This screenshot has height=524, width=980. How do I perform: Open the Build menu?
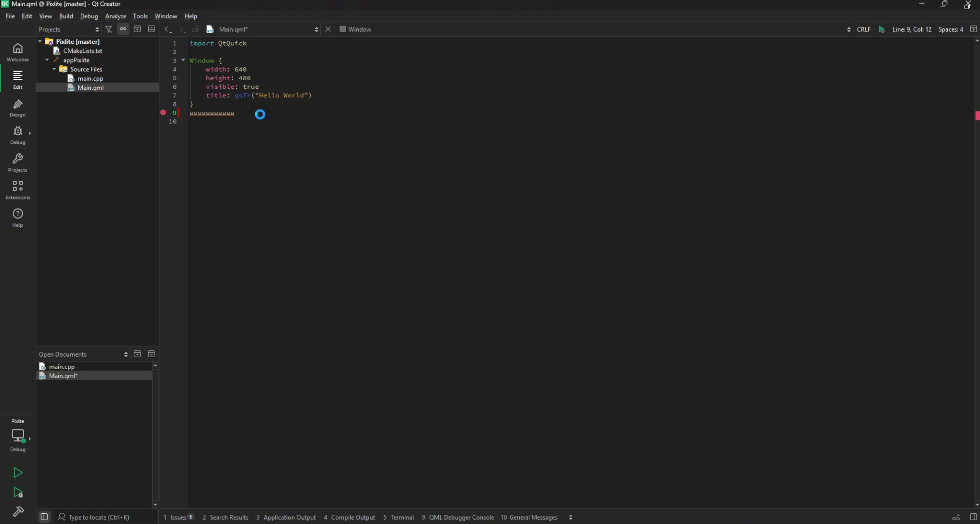pos(66,16)
